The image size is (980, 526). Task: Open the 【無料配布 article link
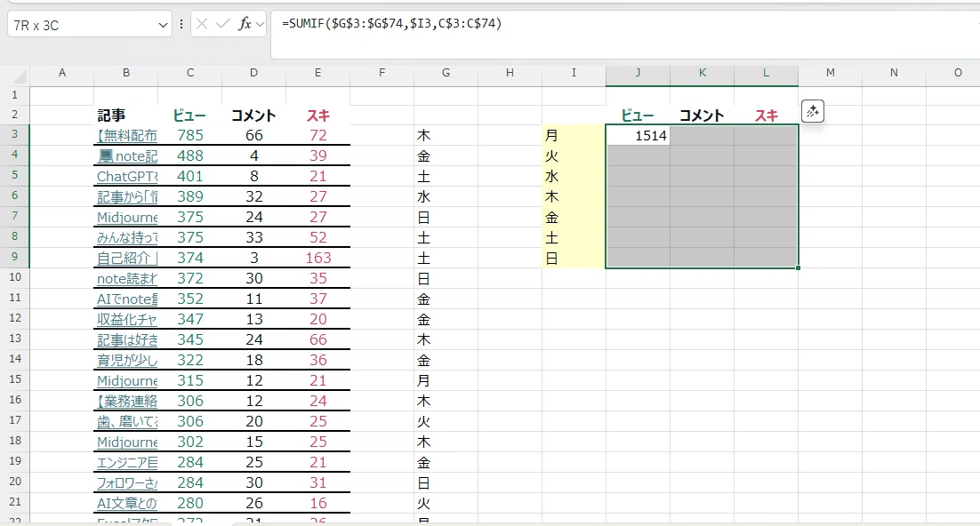[x=127, y=136]
